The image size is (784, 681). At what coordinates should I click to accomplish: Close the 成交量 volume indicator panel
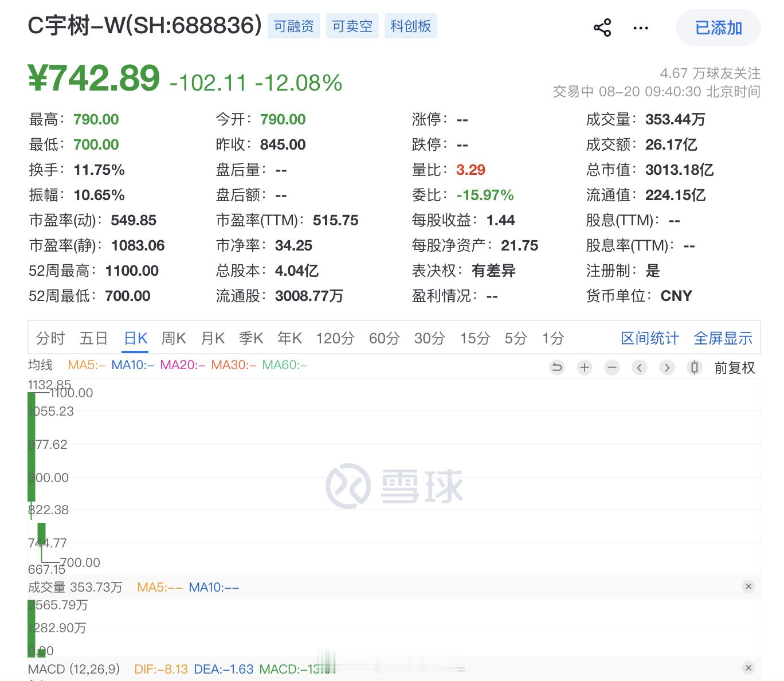(748, 586)
